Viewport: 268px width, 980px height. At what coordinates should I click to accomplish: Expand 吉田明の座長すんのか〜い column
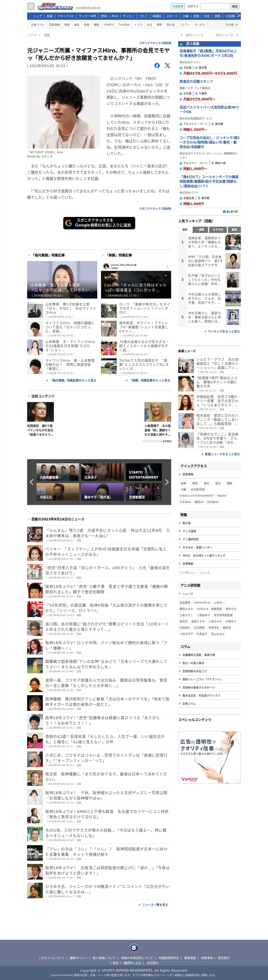click(210, 687)
